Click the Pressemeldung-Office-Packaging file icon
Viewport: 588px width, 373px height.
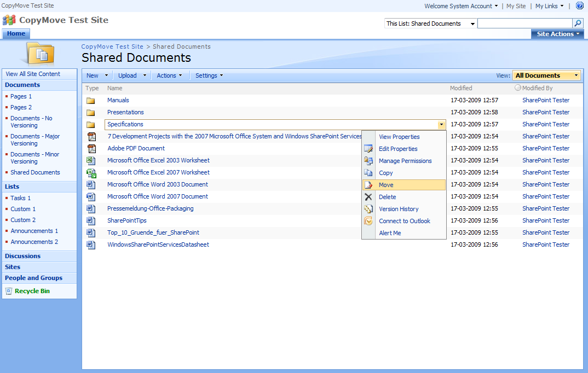[x=91, y=208]
